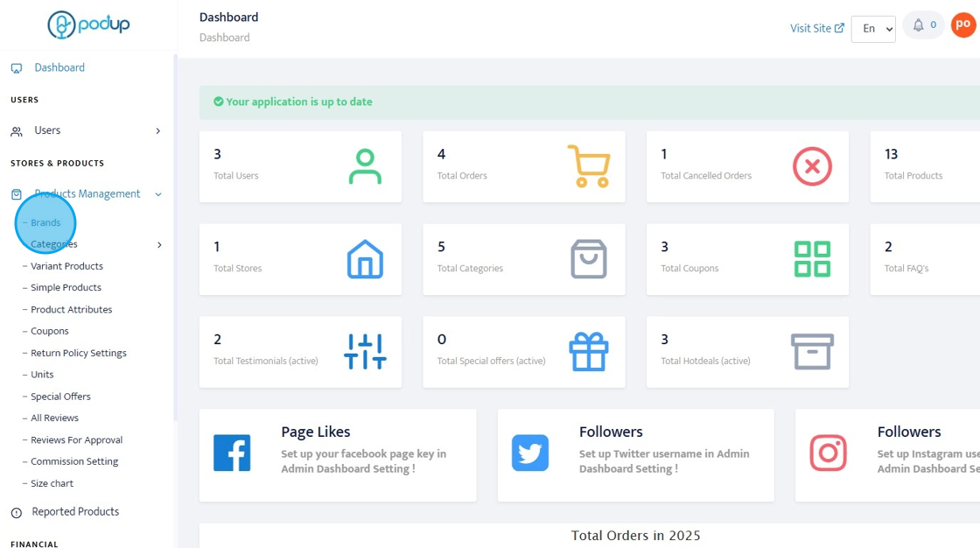Click the notification bell icon
The height and width of the screenshot is (548, 980).
point(918,25)
